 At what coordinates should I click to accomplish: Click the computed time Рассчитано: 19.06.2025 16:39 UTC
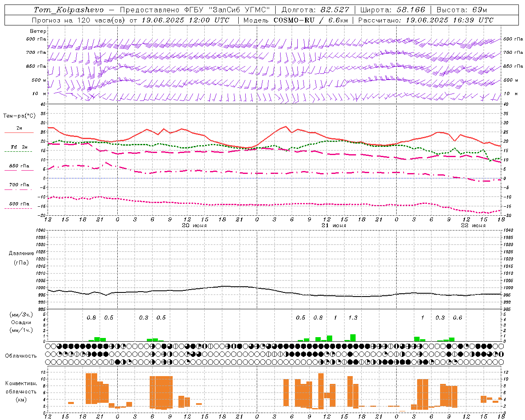click(x=426, y=20)
